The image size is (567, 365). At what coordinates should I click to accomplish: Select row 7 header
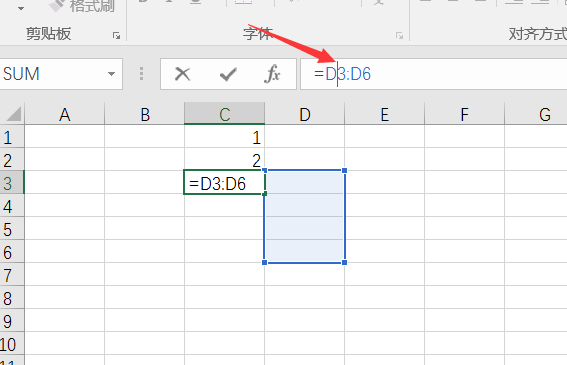[12, 275]
